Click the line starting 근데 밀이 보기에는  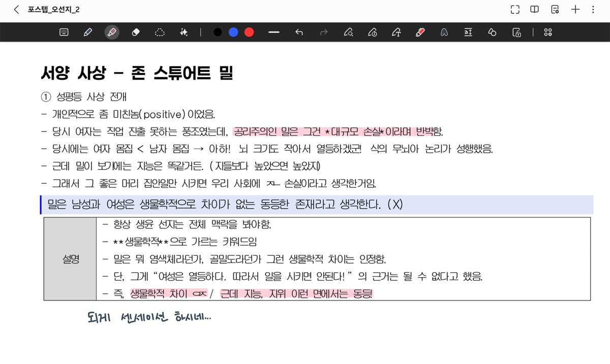click(180, 167)
